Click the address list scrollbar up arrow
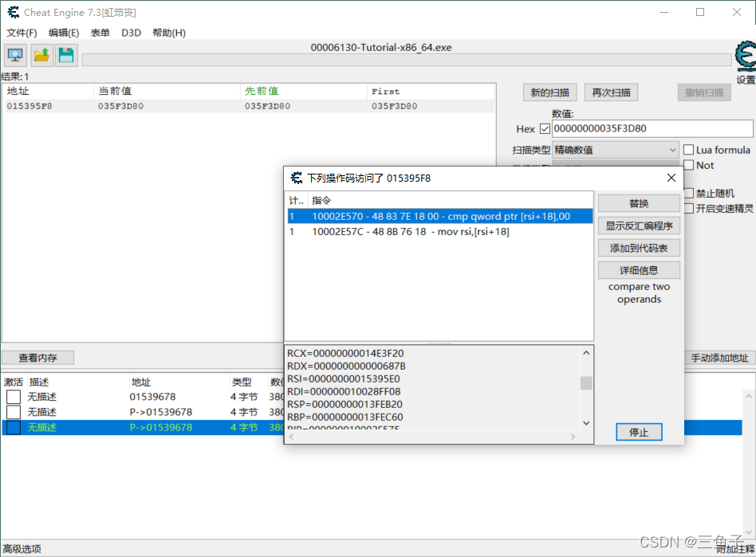The image size is (756, 557). coord(748,396)
